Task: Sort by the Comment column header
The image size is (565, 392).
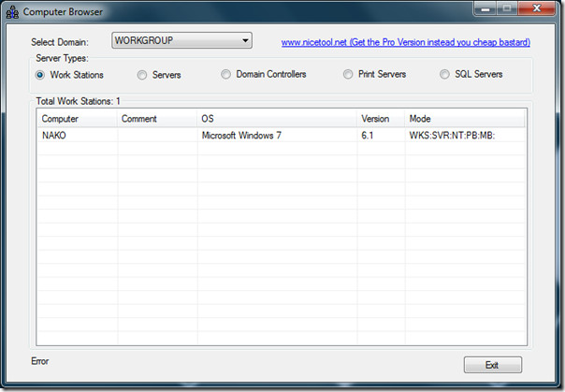Action: (x=157, y=119)
